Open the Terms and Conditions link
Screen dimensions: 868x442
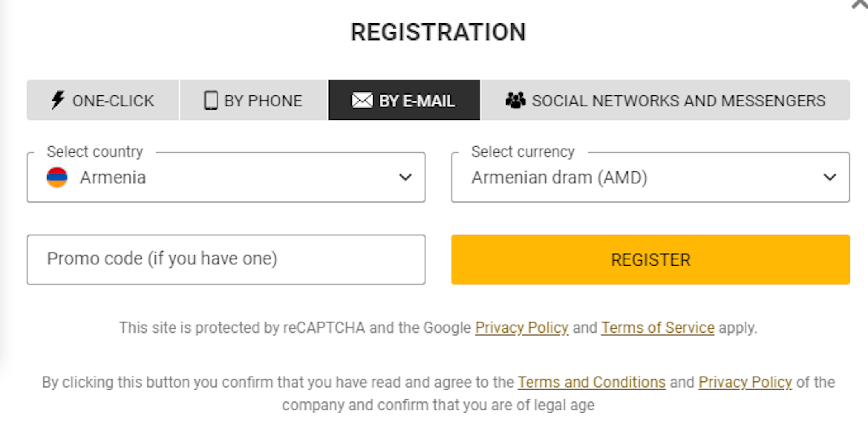(592, 382)
